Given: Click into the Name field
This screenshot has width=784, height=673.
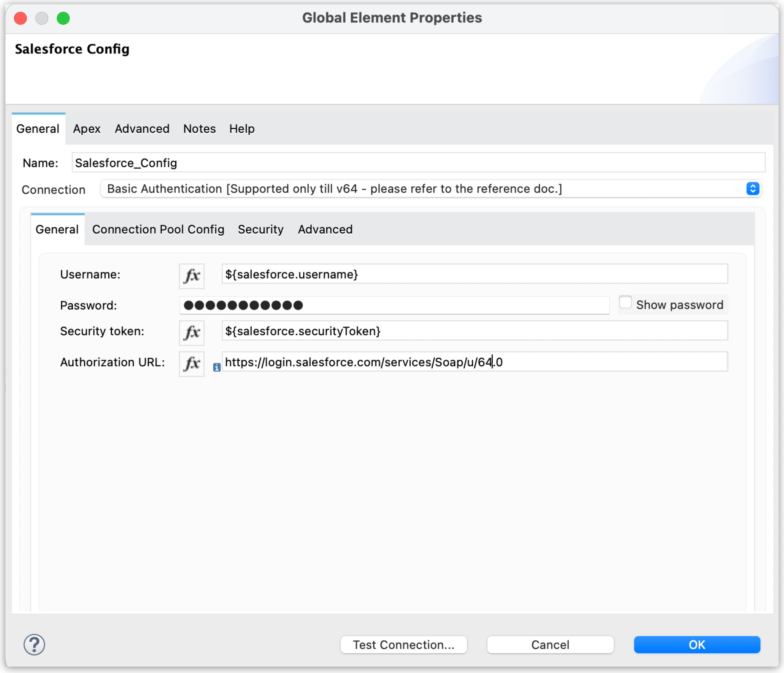Looking at the screenshot, I should click(419, 163).
